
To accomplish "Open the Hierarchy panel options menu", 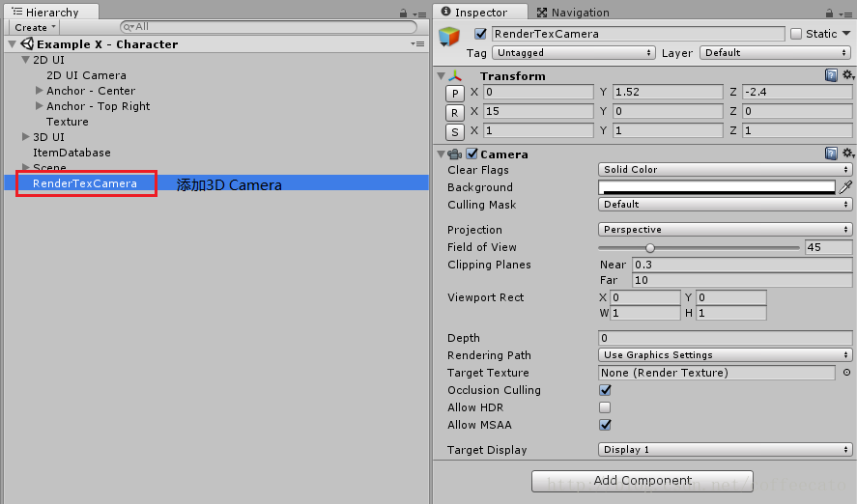I will click(419, 14).
